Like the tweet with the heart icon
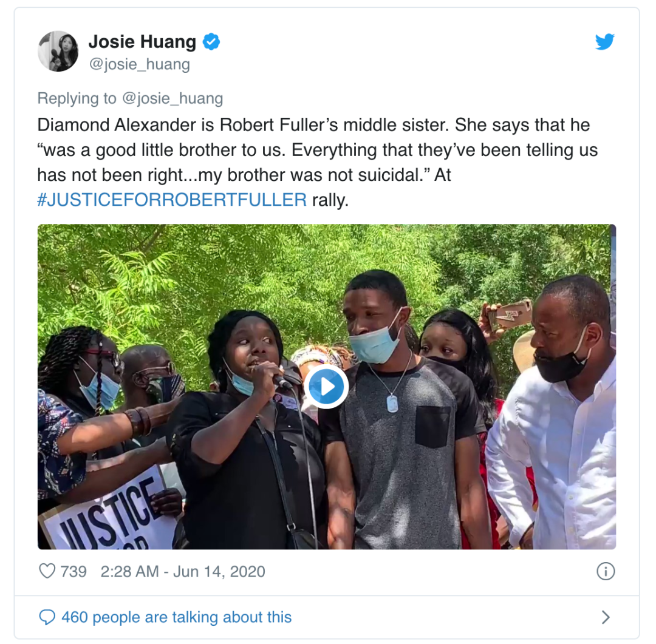Image resolution: width=656 pixels, height=644 pixels. [x=47, y=571]
